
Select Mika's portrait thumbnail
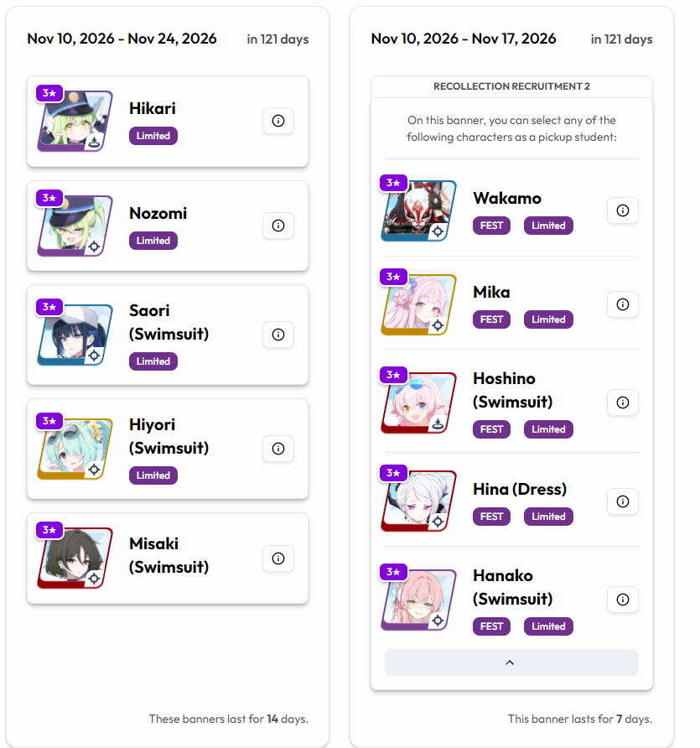click(418, 304)
